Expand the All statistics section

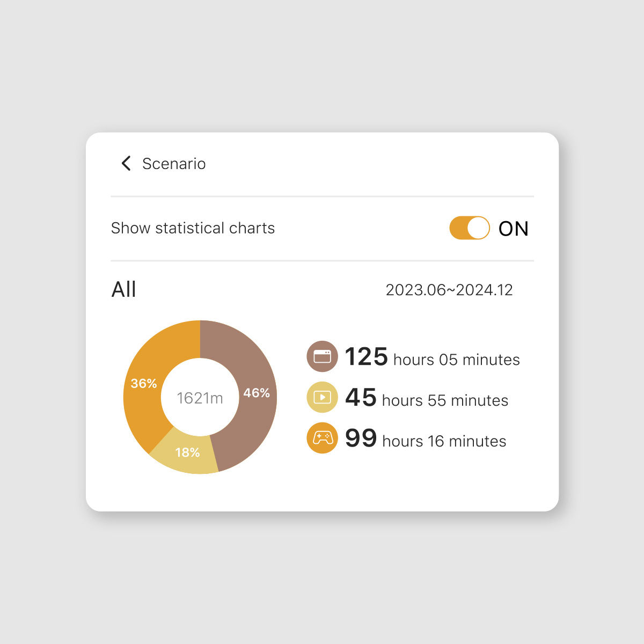pyautogui.click(x=123, y=289)
